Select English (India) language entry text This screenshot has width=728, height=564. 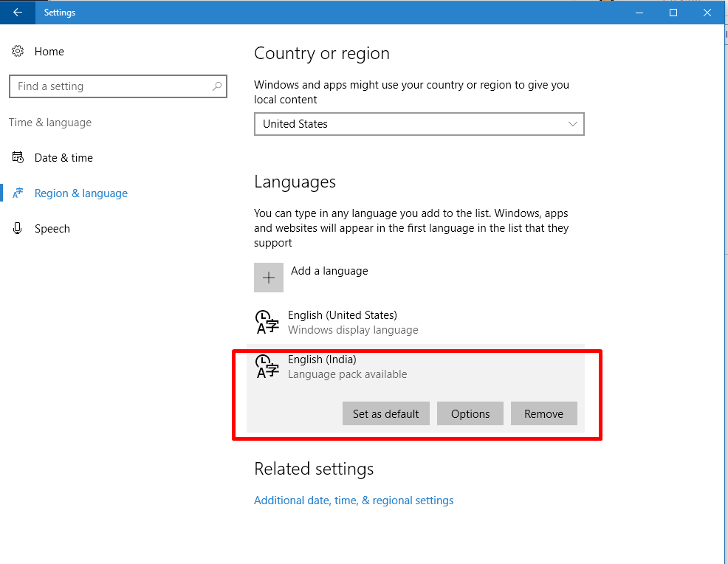(322, 360)
